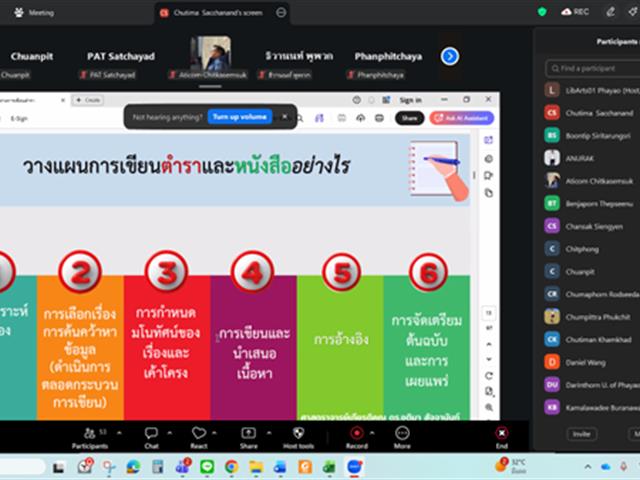The width and height of the screenshot is (640, 480).
Task: Click the E-Sign menu in the PDF viewer
Action: (19, 119)
